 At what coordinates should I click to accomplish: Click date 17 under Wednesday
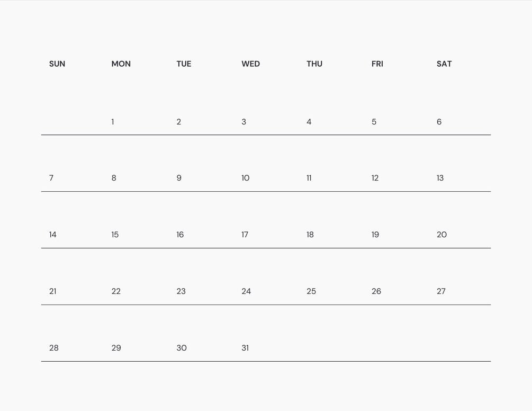245,235
